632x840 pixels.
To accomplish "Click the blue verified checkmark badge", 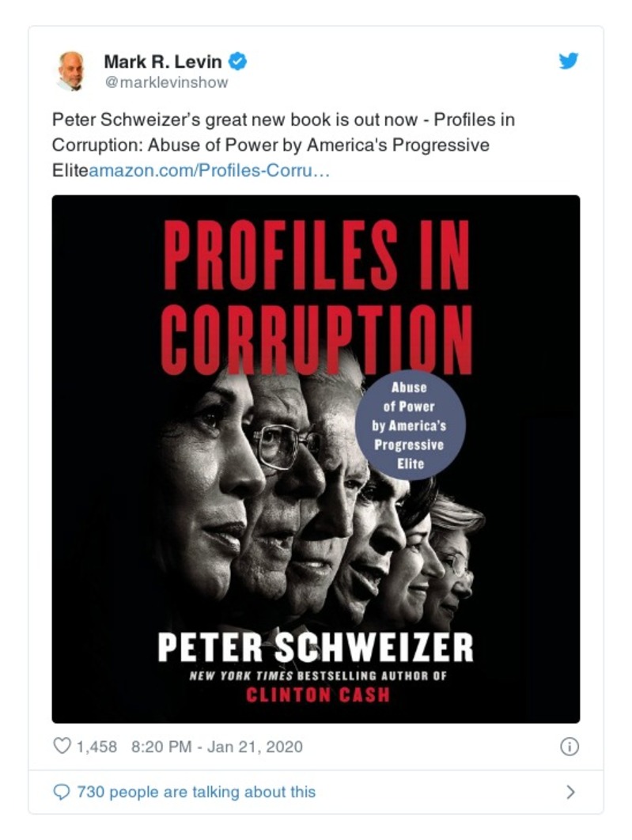I will click(237, 61).
